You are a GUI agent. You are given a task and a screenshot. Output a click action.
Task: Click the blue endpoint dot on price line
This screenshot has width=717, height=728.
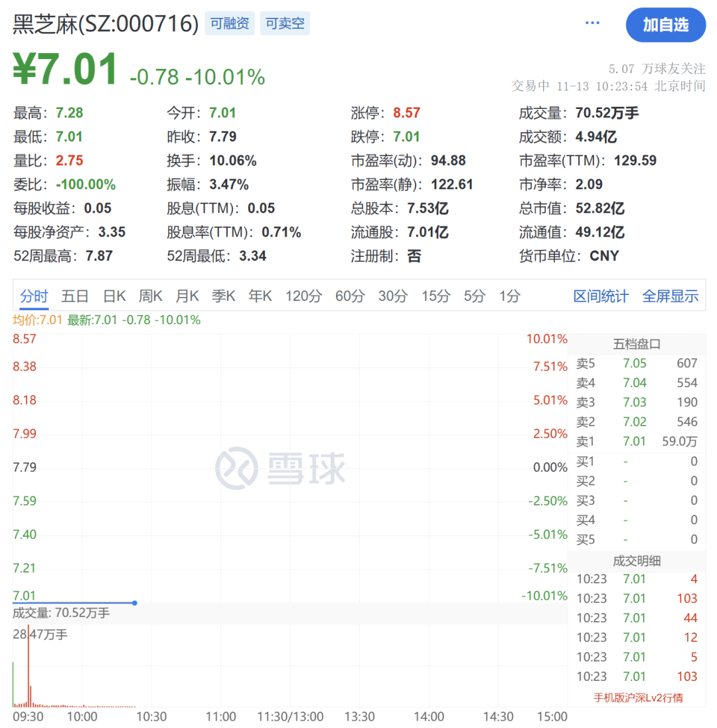(x=135, y=603)
